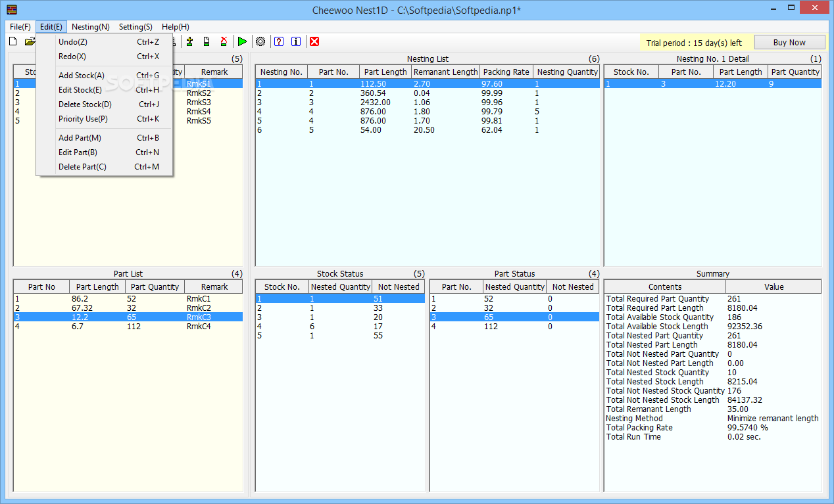The width and height of the screenshot is (834, 504).
Task: Click the Nesting Method summary row
Action: click(713, 419)
